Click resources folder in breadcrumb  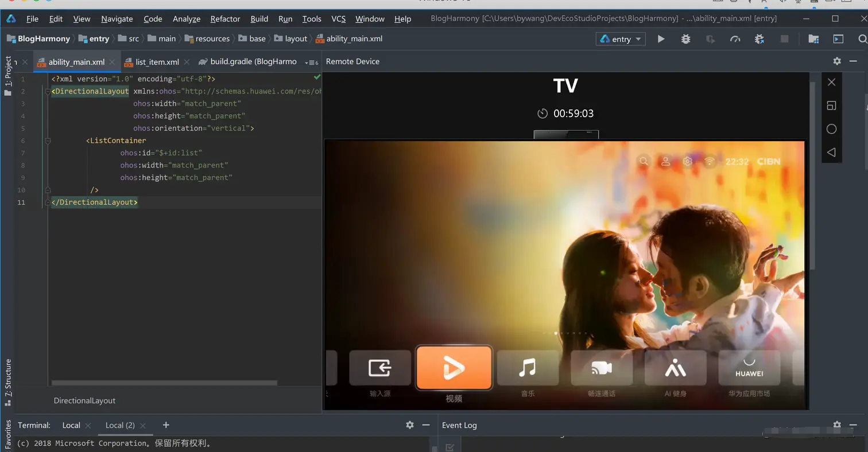(x=207, y=39)
